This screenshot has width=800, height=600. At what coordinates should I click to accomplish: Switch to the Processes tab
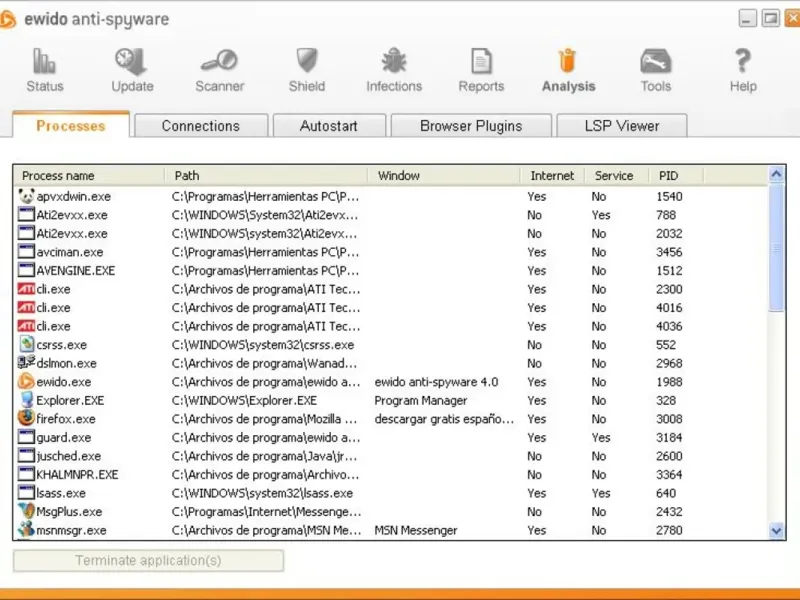[71, 126]
